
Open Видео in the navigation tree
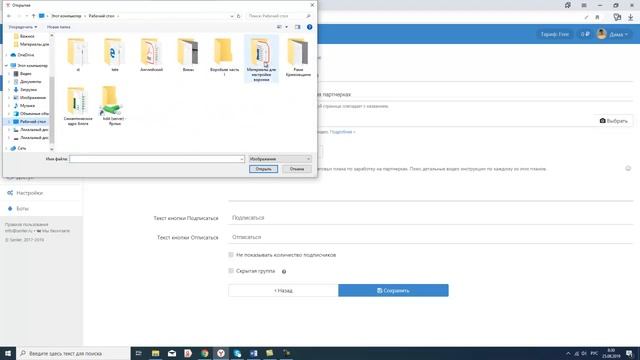click(25, 73)
